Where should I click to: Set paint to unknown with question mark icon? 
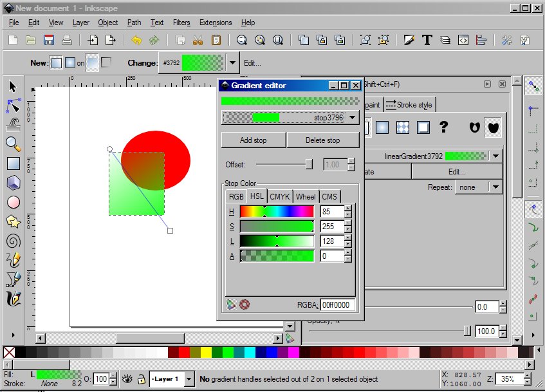point(444,127)
